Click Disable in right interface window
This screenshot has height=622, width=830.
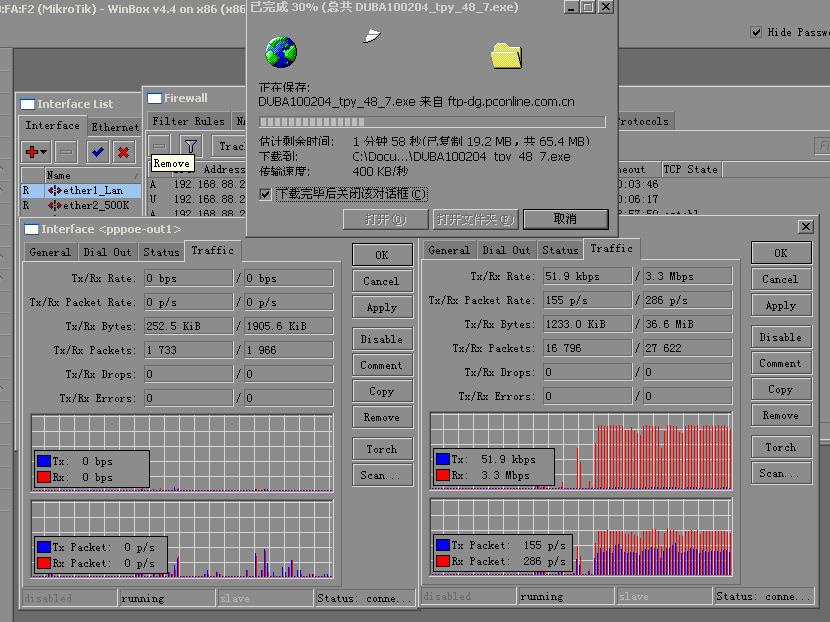pos(781,337)
